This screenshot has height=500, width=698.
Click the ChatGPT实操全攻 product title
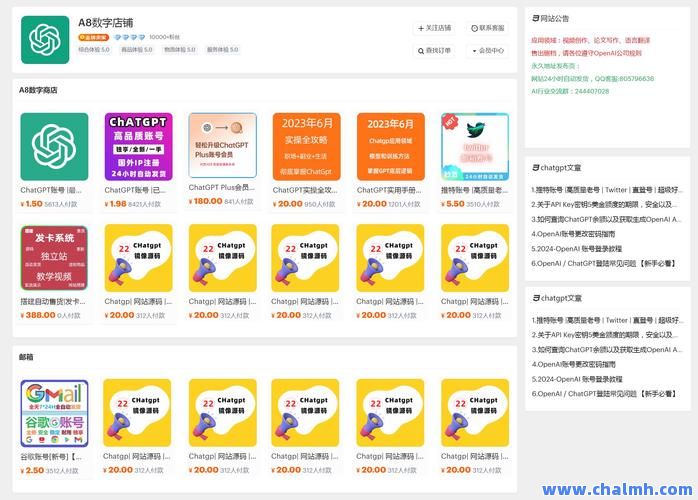click(305, 190)
